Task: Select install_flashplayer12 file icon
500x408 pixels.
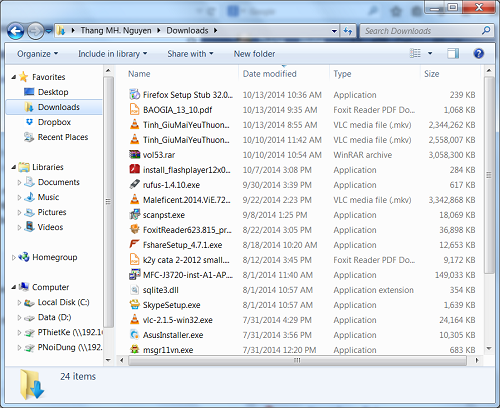Action: pyautogui.click(x=134, y=170)
